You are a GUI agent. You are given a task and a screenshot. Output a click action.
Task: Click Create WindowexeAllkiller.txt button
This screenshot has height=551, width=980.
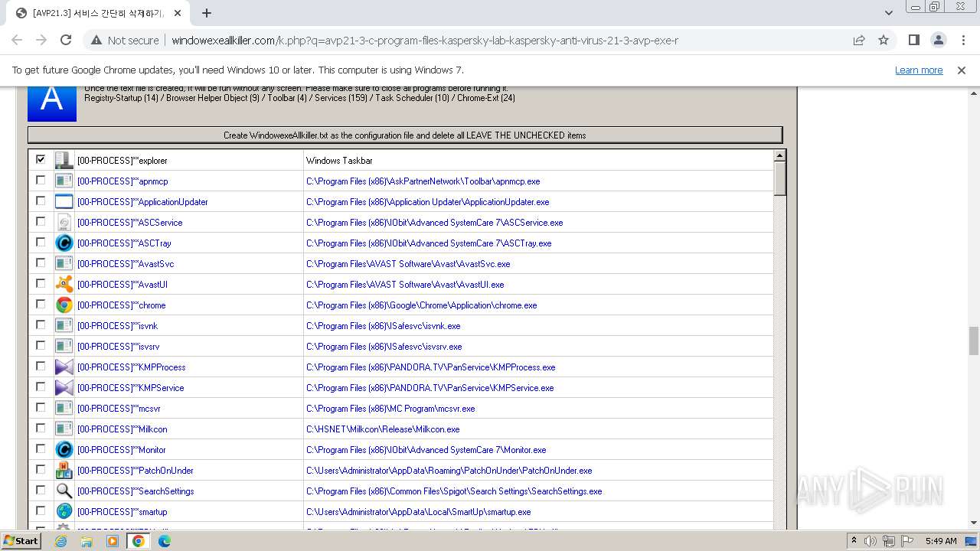tap(405, 135)
